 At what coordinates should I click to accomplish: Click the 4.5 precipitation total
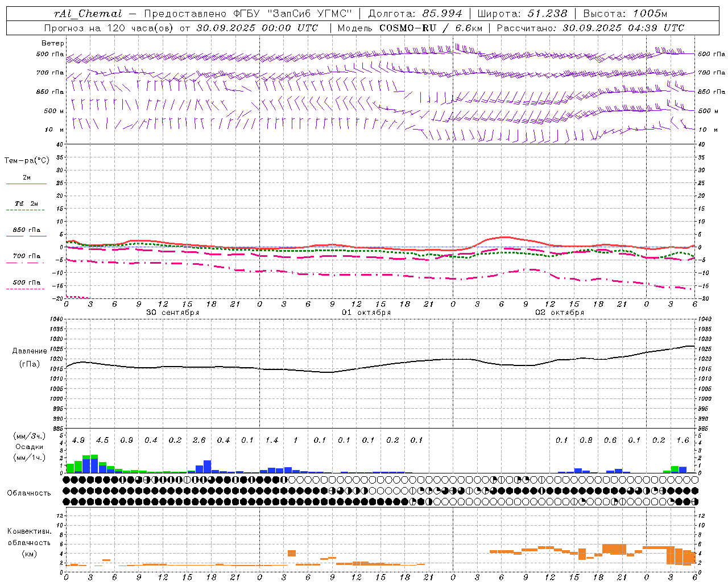102,440
